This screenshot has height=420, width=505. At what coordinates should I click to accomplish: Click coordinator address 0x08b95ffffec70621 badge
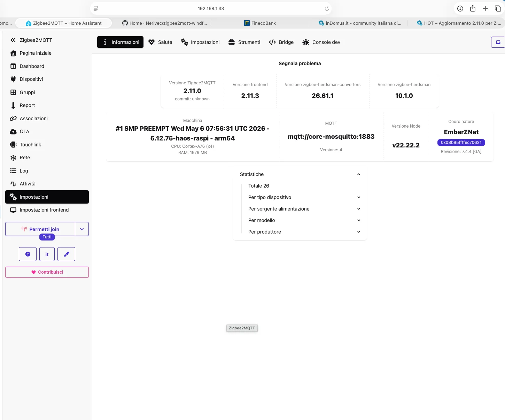[x=461, y=143]
